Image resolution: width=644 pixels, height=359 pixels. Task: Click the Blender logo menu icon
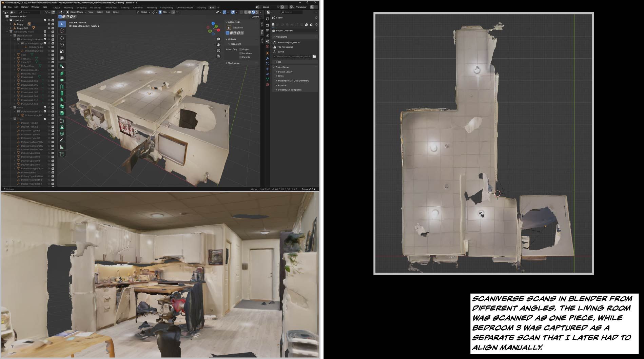(x=4, y=7)
